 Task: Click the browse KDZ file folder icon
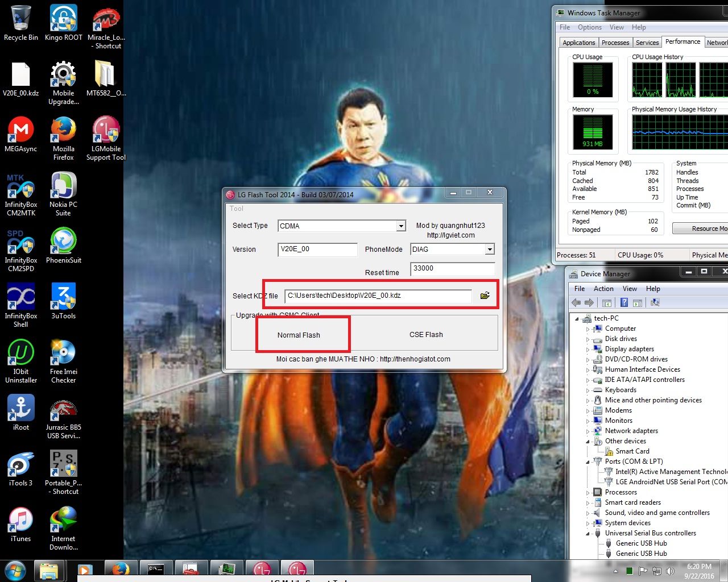click(x=485, y=296)
